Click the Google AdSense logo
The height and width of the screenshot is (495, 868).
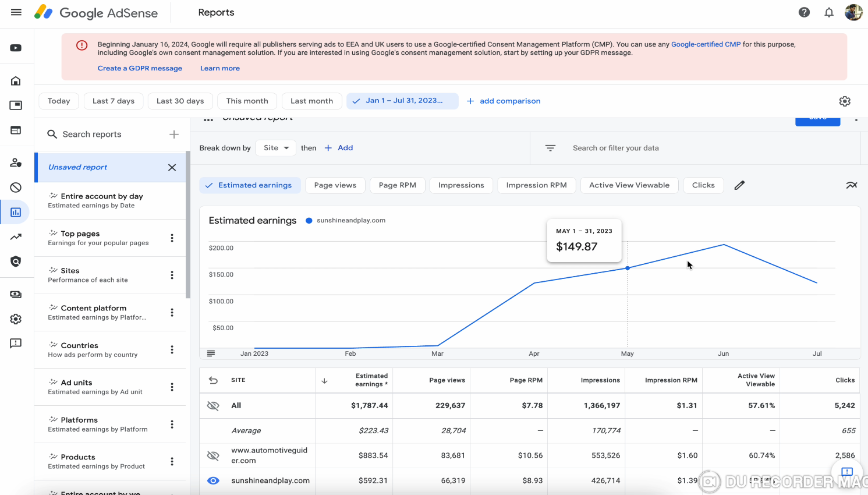point(96,13)
